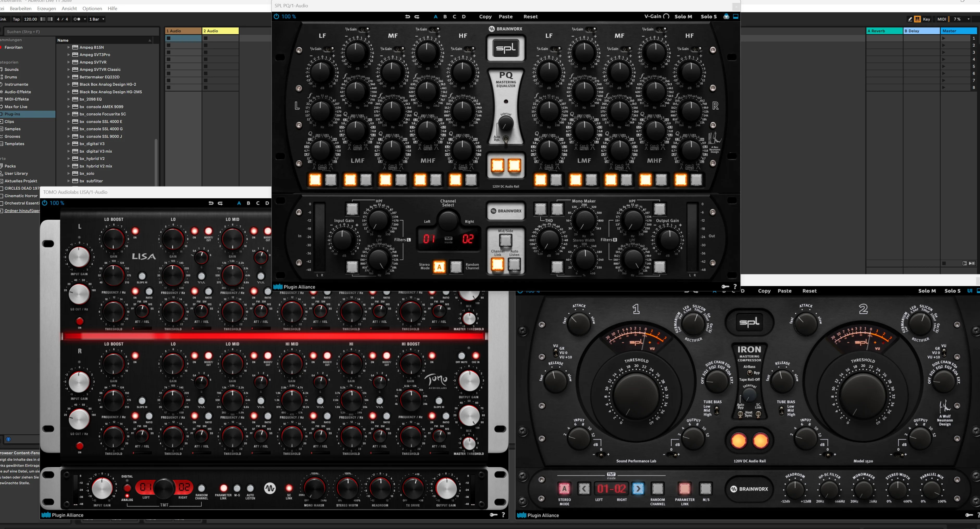Image resolution: width=980 pixels, height=529 pixels.
Task: Open key license icon in SPL PQ footer
Action: point(725,287)
